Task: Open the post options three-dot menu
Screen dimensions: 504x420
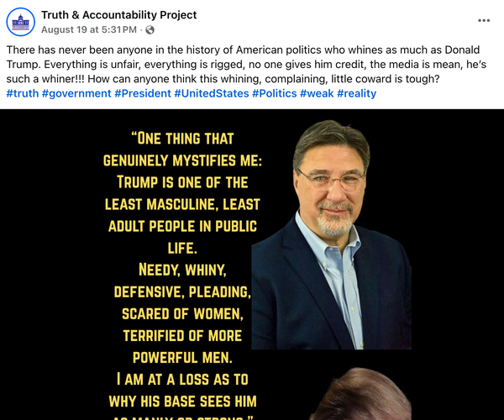Action: click(484, 20)
